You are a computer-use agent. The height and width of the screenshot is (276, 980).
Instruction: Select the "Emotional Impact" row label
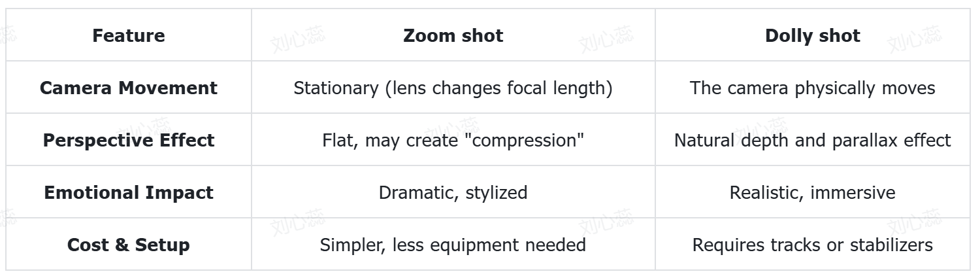coord(129,192)
